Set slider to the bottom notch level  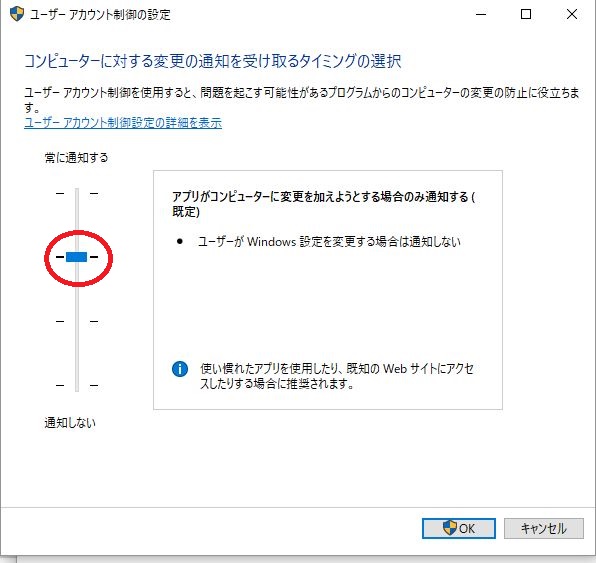(x=77, y=385)
